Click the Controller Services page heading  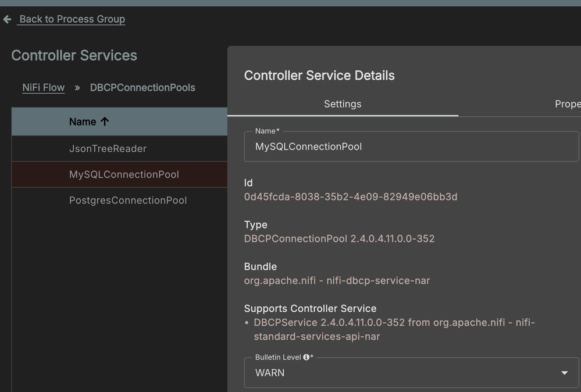pyautogui.click(x=74, y=56)
